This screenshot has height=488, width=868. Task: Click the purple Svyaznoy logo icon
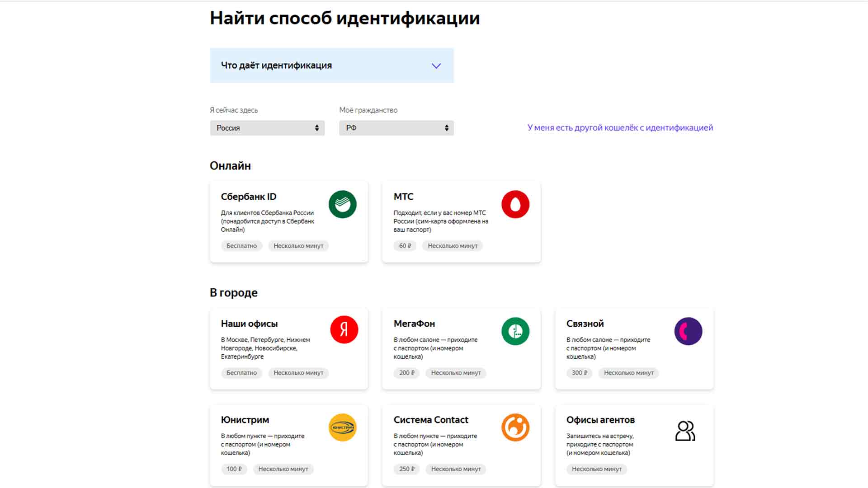(688, 331)
